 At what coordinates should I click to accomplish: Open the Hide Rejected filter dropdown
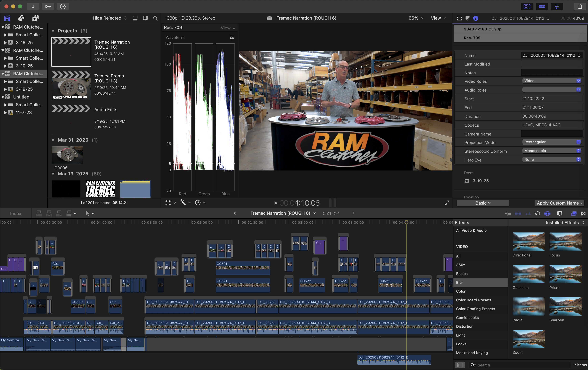(x=110, y=18)
